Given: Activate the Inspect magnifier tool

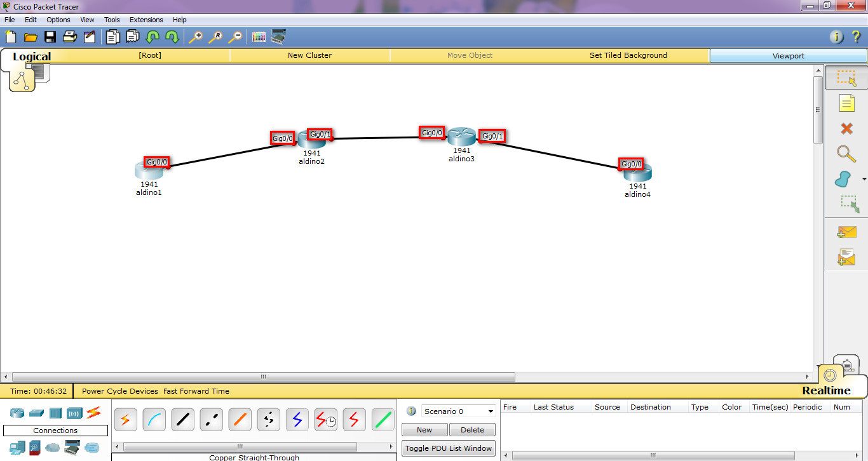Looking at the screenshot, I should [x=846, y=154].
